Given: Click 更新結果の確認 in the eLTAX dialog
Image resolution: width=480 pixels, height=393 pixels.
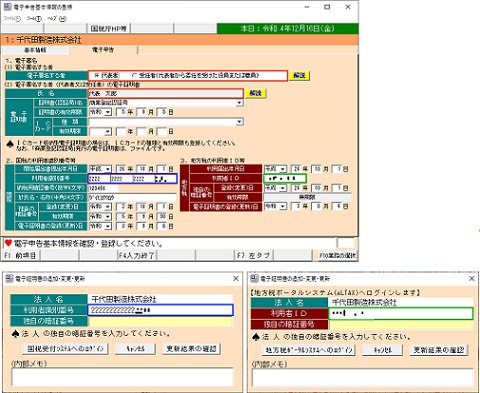Looking at the screenshot, I should point(439,350).
